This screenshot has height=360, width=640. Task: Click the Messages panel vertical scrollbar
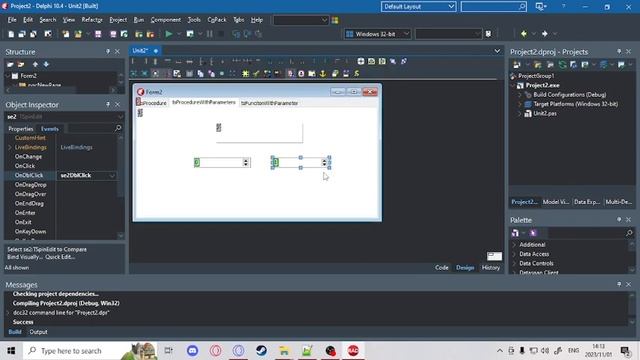click(632, 308)
